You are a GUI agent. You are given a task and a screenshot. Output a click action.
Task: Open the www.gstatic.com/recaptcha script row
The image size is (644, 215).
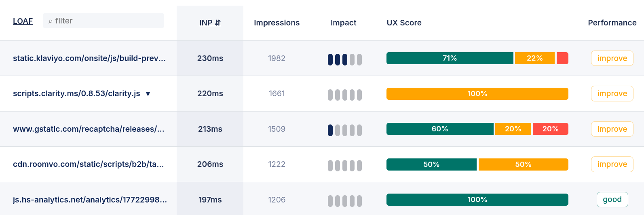coord(89,129)
